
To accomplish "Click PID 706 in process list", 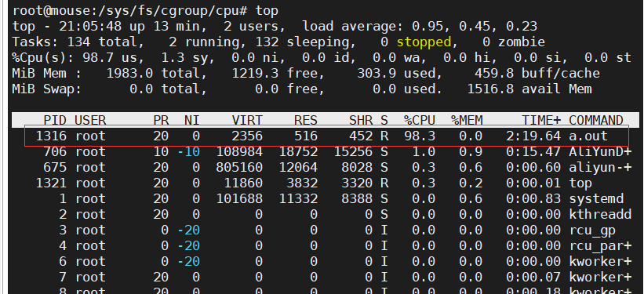I will pyautogui.click(x=55, y=151).
